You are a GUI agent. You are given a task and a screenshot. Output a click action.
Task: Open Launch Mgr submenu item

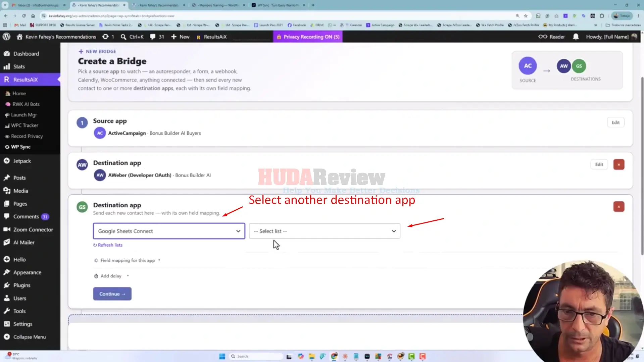pyautogui.click(x=24, y=115)
